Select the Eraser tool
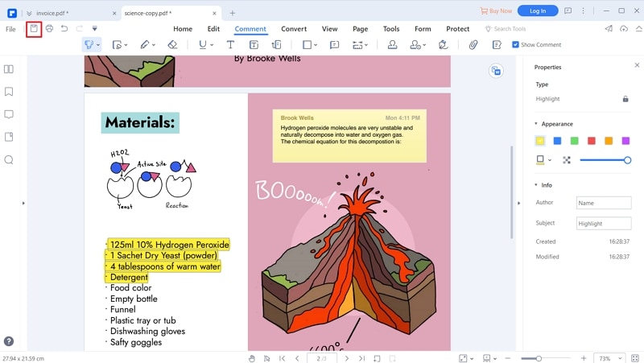 click(172, 44)
